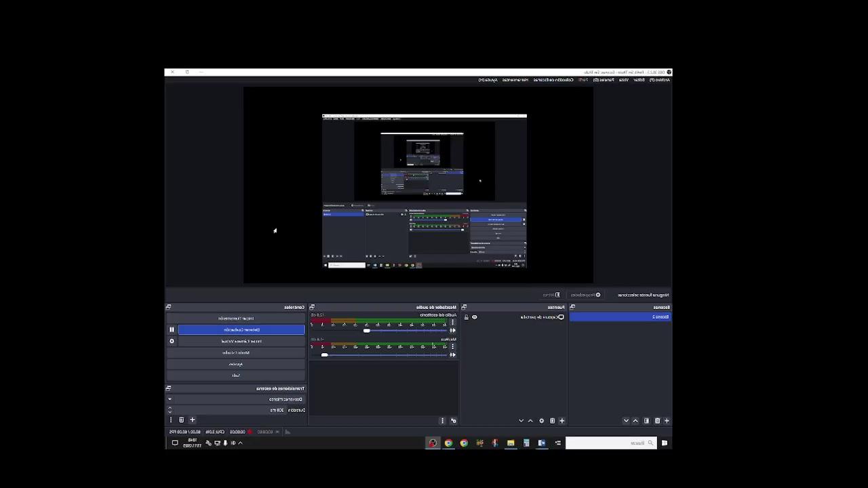This screenshot has height=488, width=868.
Task: Open the Desvanecimiento transition dropdown
Action: pyautogui.click(x=235, y=399)
